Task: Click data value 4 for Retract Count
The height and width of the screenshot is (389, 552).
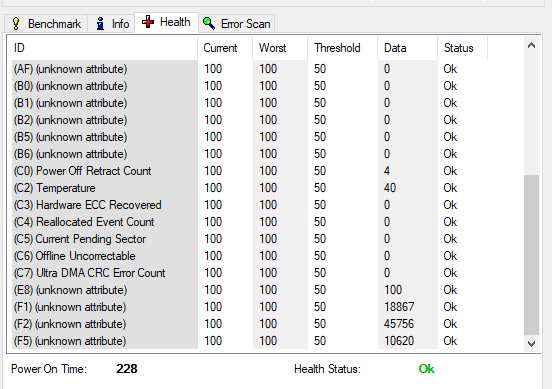Action: pyautogui.click(x=387, y=171)
